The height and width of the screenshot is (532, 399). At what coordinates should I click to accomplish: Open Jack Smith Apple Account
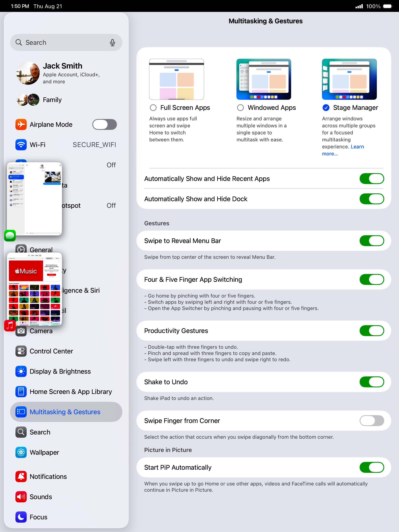click(x=66, y=73)
